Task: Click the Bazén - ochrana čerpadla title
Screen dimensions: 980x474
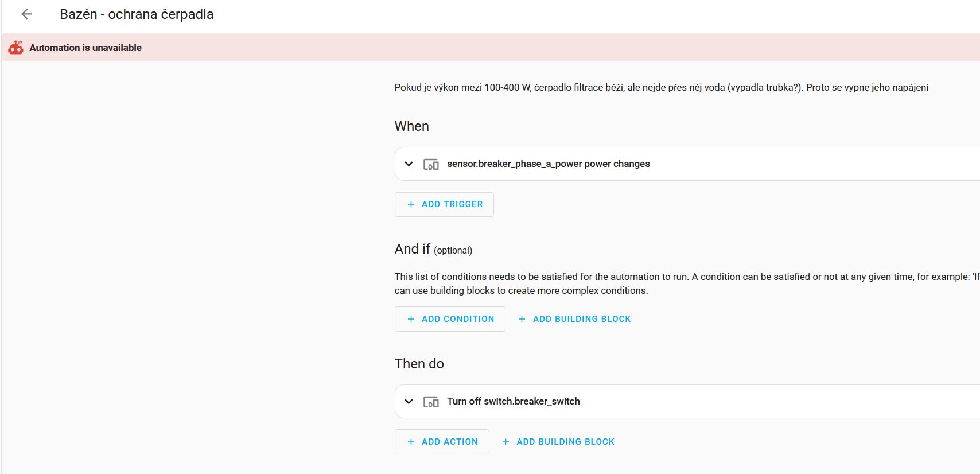Action: [x=137, y=14]
